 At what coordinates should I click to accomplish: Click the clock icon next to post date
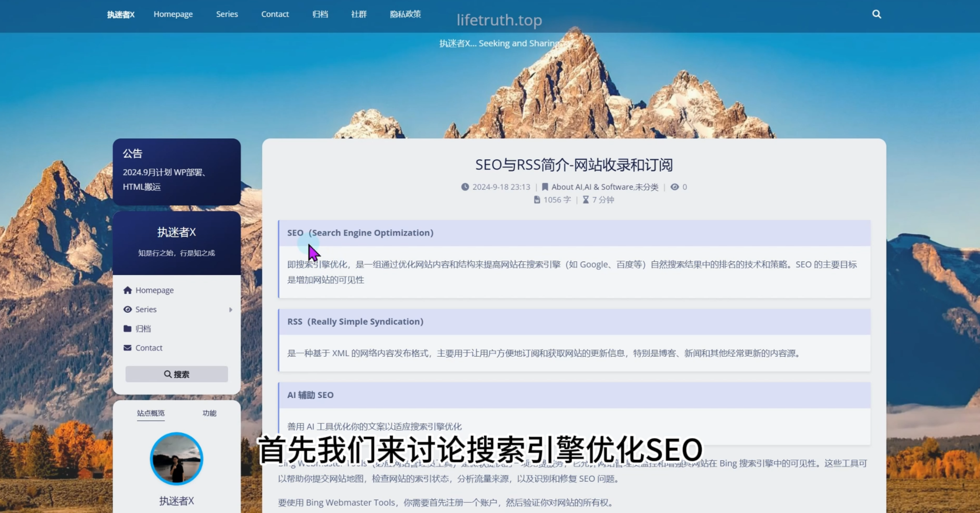coord(465,187)
